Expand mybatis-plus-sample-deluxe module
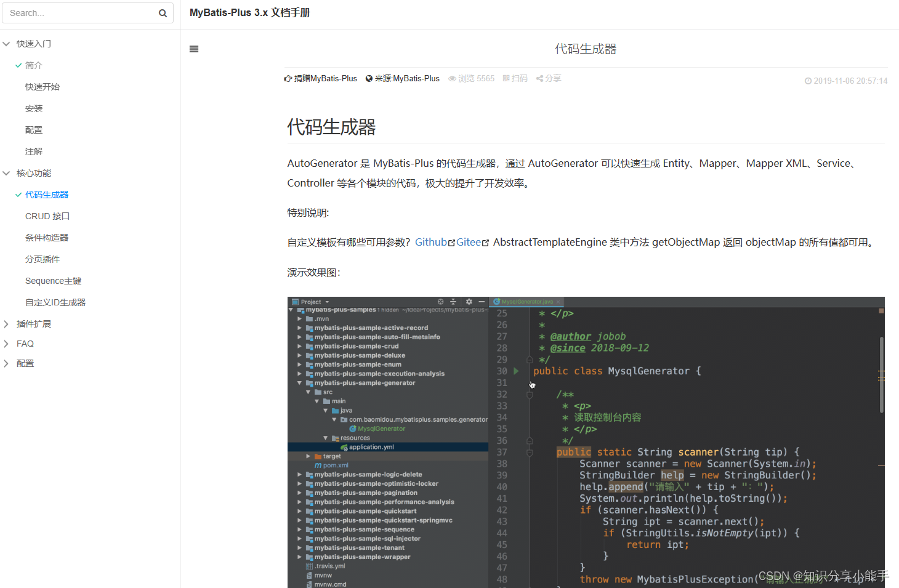This screenshot has height=588, width=899. 300,355
